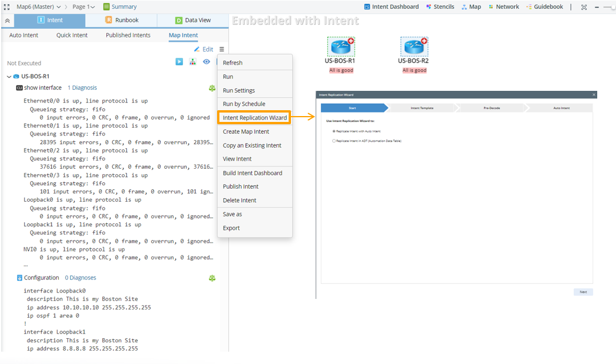
Task: Click the balance scale icon for show interface
Action: tap(212, 89)
